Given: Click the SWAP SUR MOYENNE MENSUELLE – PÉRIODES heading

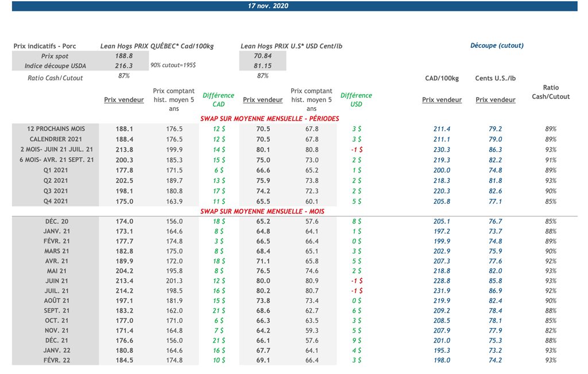Looking at the screenshot, I should point(269,119).
